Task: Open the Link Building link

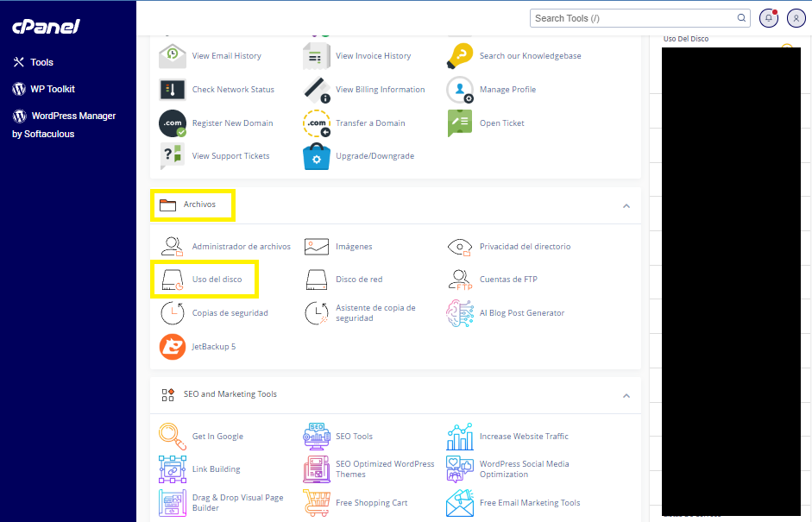Action: coord(216,469)
